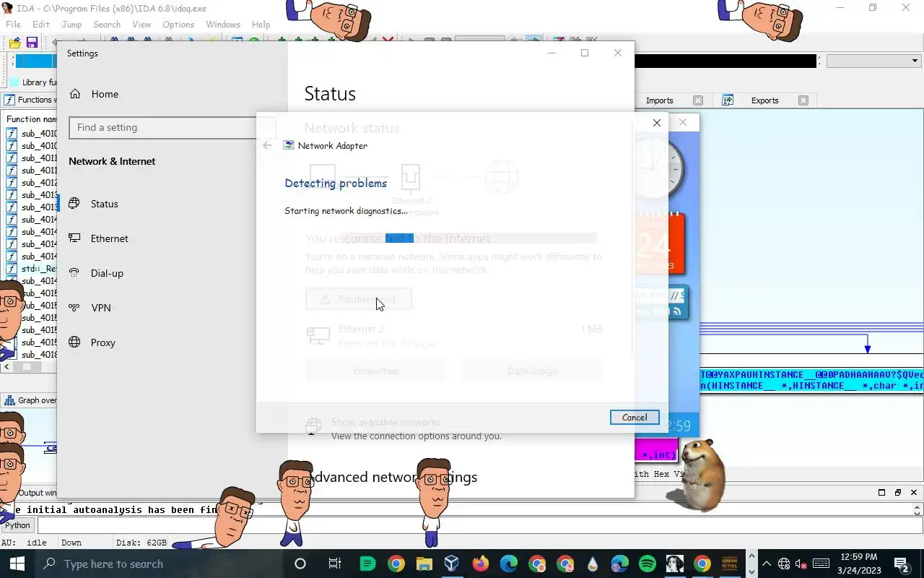The width and height of the screenshot is (924, 578).
Task: Click the taskbar search box
Action: 159,564
